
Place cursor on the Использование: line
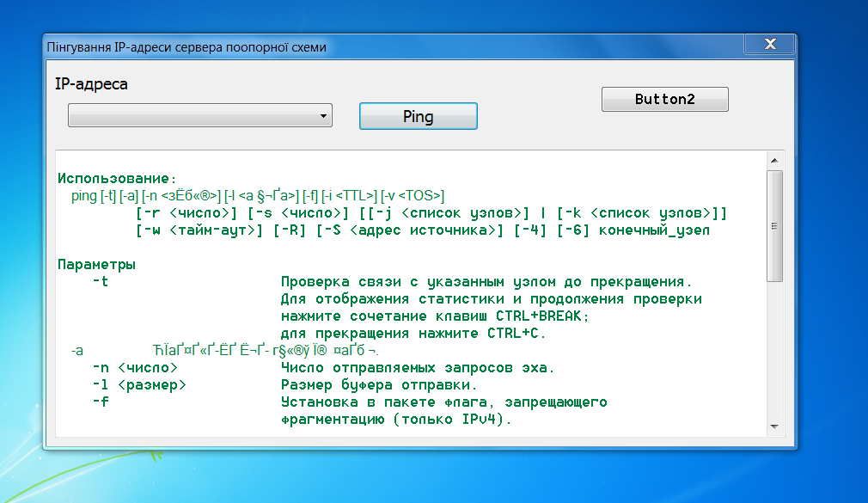[117, 178]
